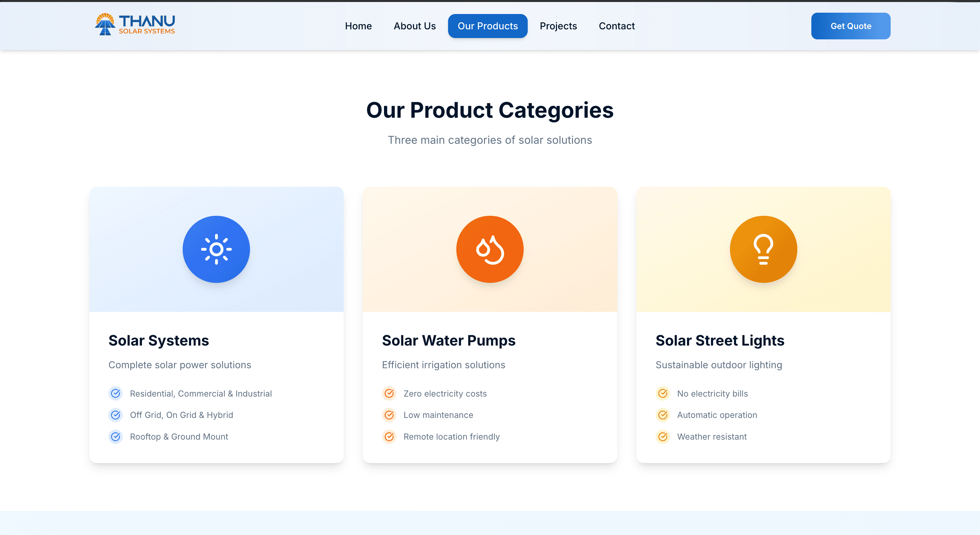This screenshot has height=535, width=980.
Task: Click check icon beside Low maintenance
Action: [389, 415]
